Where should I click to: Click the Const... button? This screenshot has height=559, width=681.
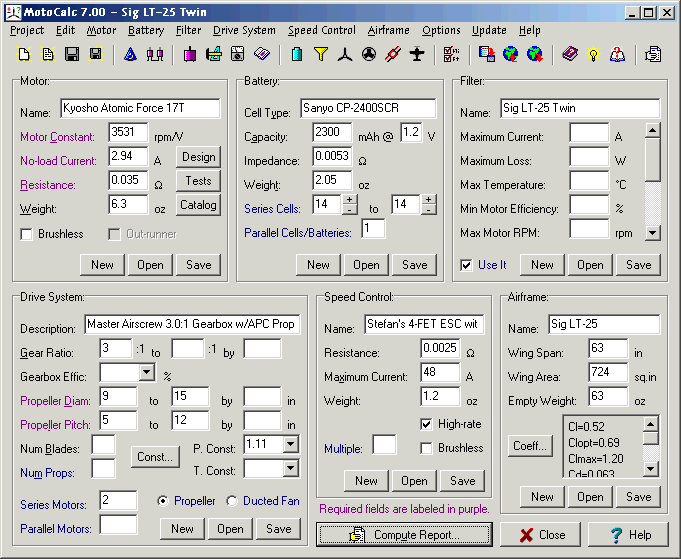(155, 457)
